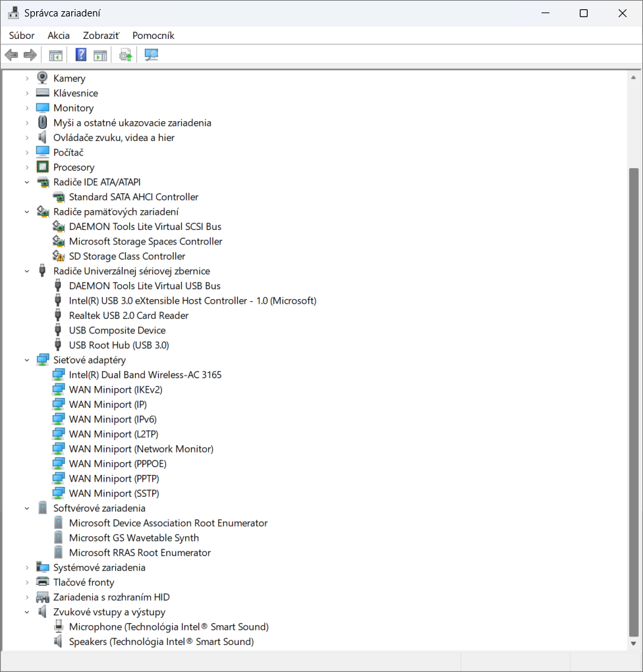
Task: Open the Akcia menu
Action: tap(59, 36)
